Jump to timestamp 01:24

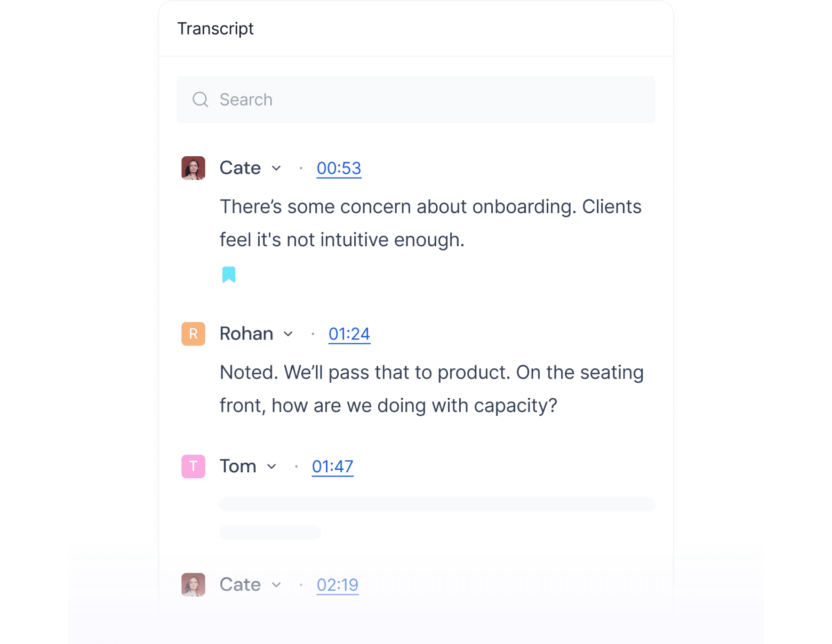349,334
